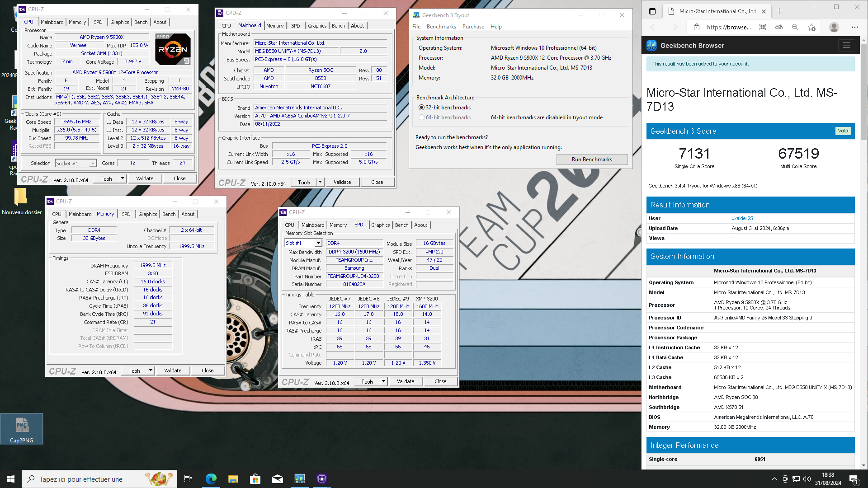Open the Edge tab actions menu icon
Viewport: 868px width, 488px height.
[652, 11]
